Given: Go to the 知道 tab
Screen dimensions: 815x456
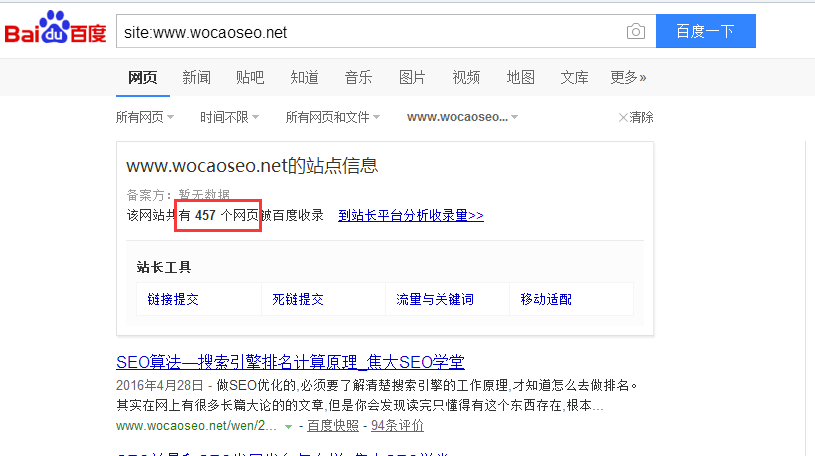Looking at the screenshot, I should [x=304, y=78].
